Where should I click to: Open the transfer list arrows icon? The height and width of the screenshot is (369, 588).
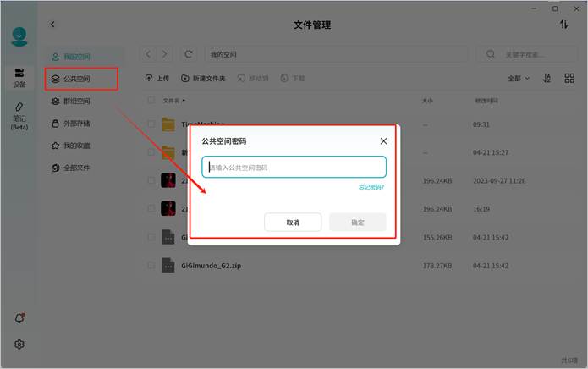[564, 25]
